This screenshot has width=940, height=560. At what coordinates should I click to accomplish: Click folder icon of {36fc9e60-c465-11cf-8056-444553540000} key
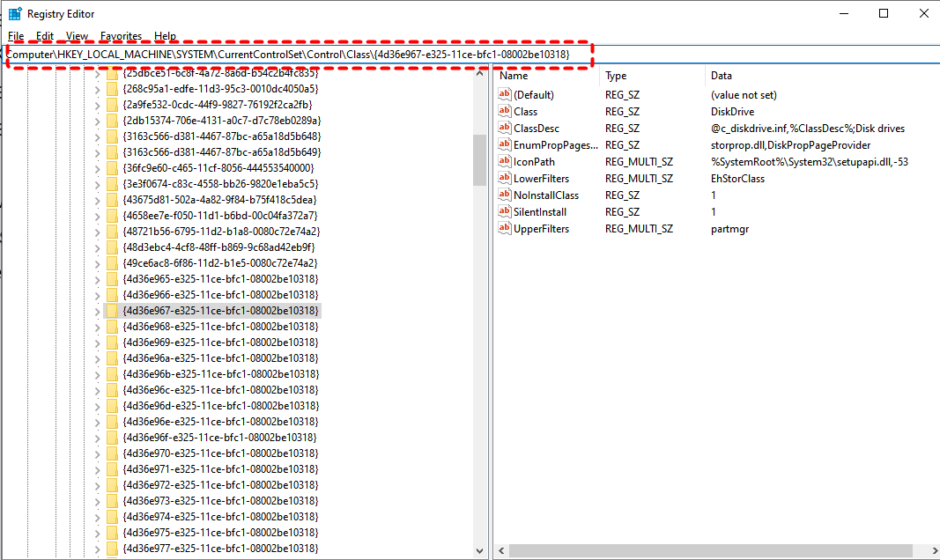pos(112,168)
